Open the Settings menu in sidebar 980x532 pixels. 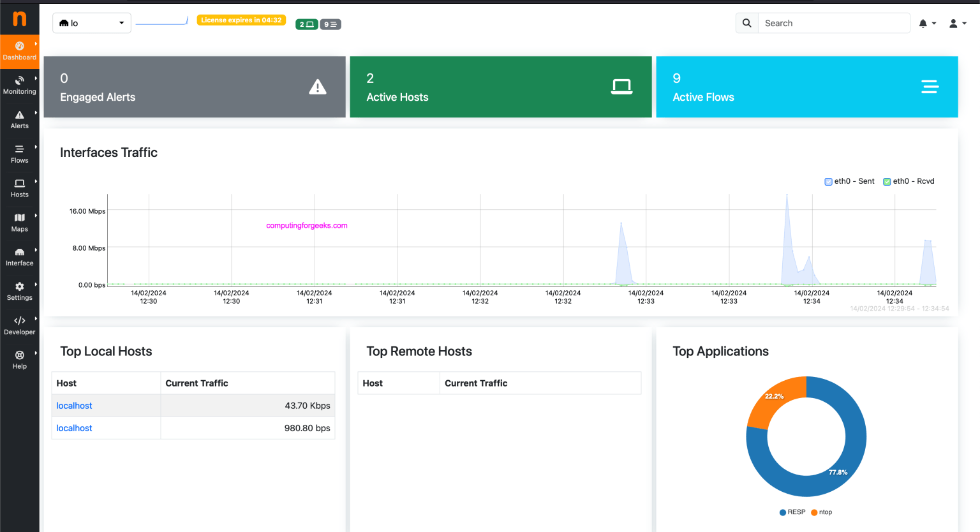20,291
